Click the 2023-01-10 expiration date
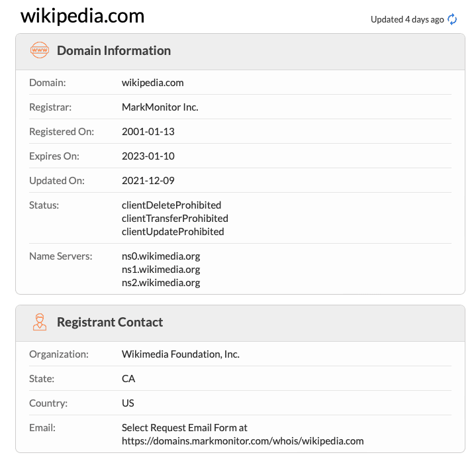 (148, 156)
